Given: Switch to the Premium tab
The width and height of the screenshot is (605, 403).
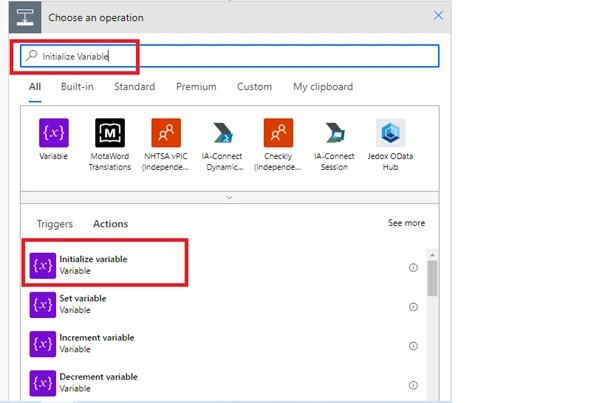Looking at the screenshot, I should [x=196, y=86].
